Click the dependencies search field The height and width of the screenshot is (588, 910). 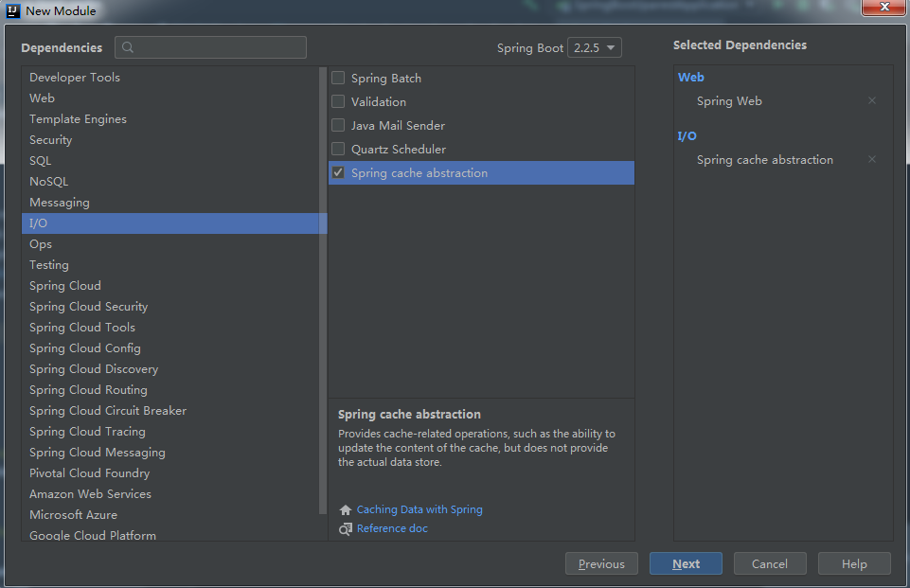tap(210, 47)
